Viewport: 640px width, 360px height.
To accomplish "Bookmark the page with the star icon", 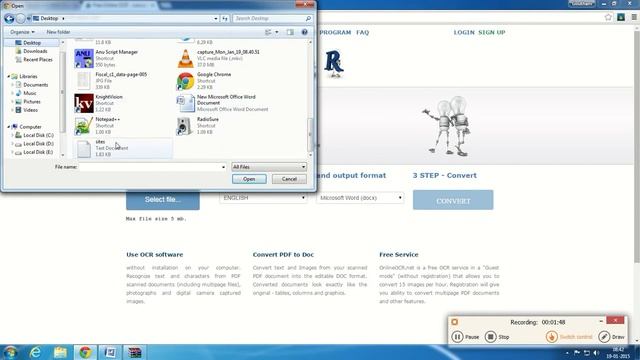I will click(x=608, y=17).
